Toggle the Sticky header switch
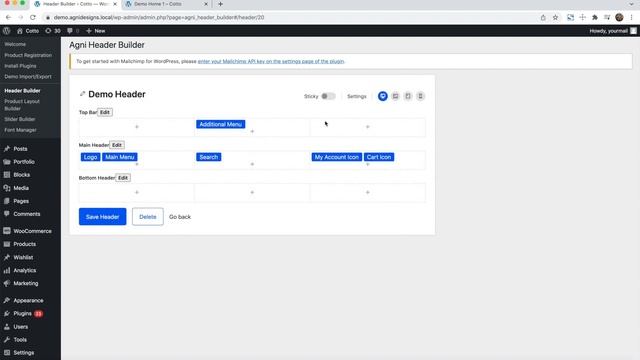The width and height of the screenshot is (640, 360). point(328,96)
